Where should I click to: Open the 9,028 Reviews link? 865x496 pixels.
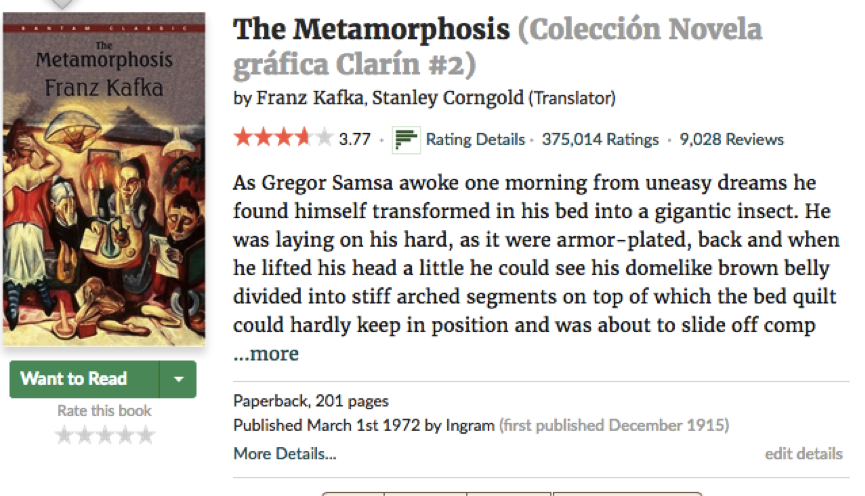(731, 140)
